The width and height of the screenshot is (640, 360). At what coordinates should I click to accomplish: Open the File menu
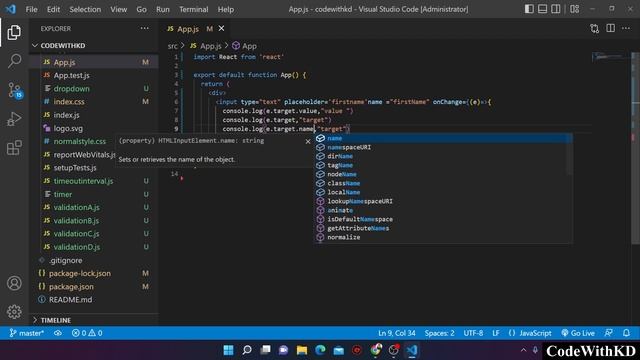coord(31,9)
